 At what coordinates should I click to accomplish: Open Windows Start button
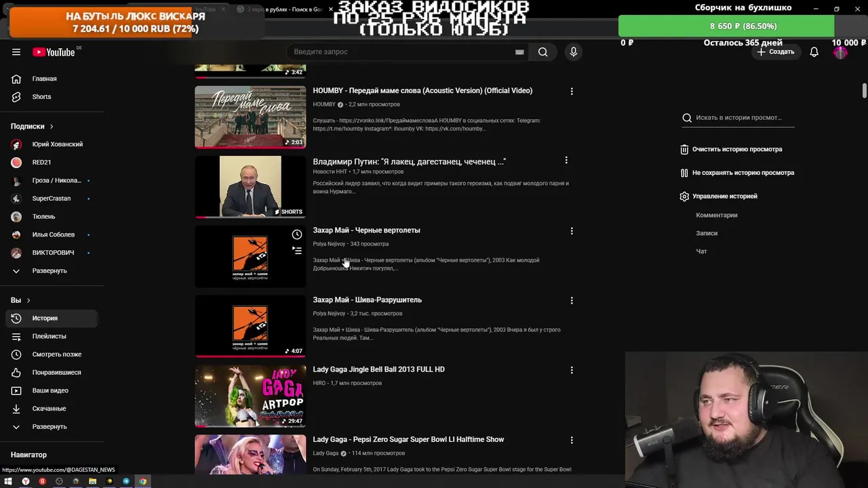(9, 482)
